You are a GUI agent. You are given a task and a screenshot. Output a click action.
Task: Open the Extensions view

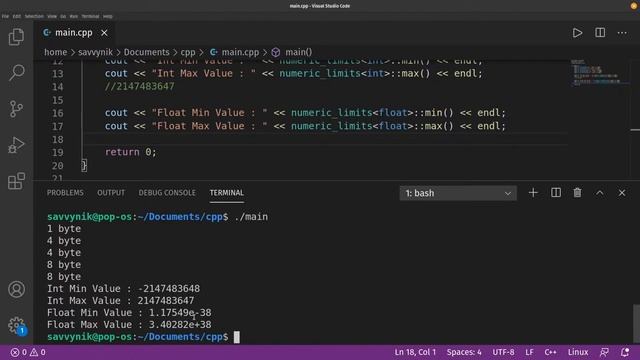pyautogui.click(x=16, y=181)
